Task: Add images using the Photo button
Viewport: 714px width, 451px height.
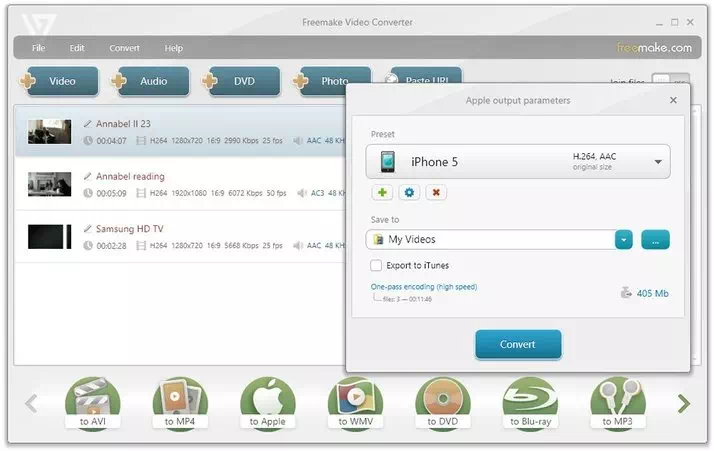Action: (x=335, y=81)
